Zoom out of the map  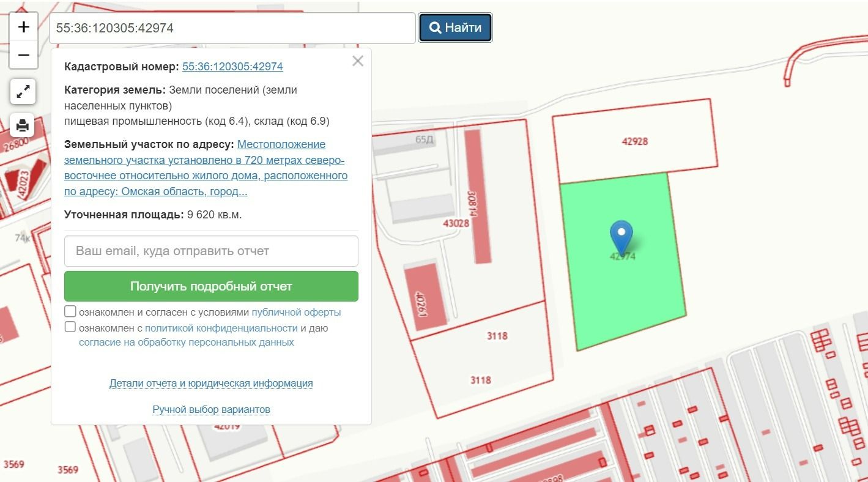point(23,55)
